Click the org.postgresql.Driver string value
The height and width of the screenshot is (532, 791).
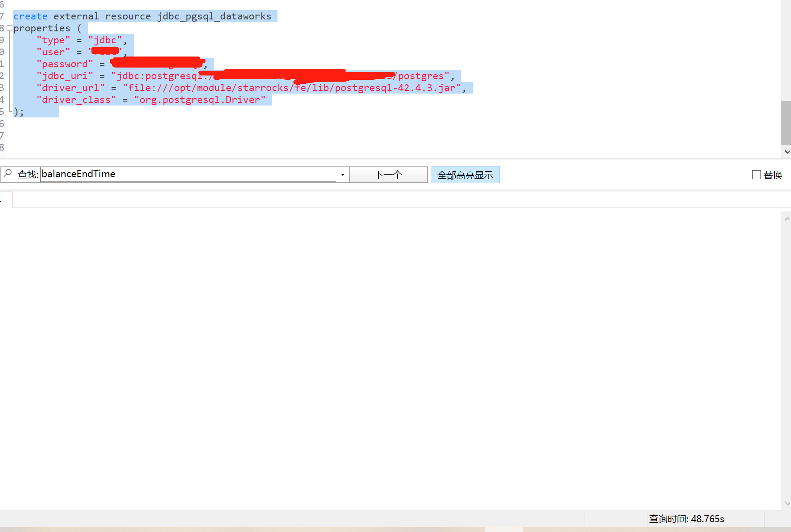click(200, 100)
